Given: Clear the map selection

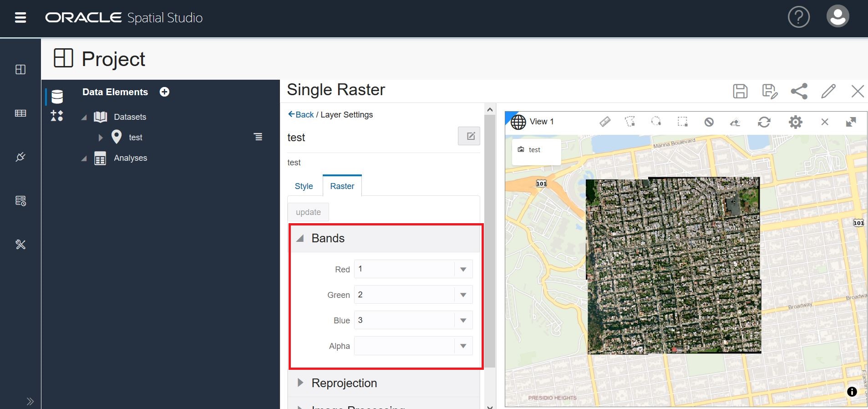Looking at the screenshot, I should pos(709,122).
